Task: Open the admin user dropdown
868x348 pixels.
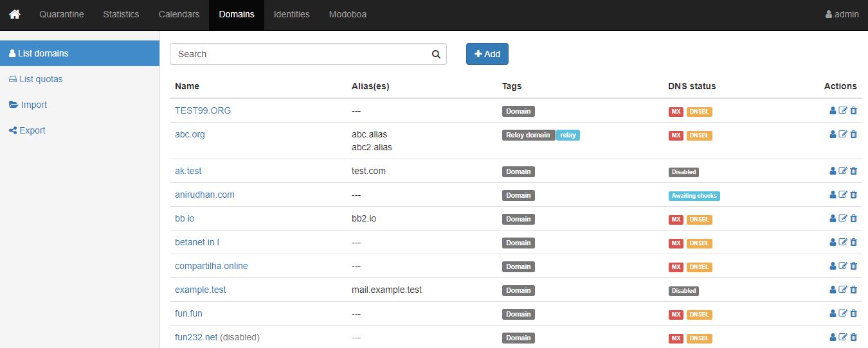Action: (x=842, y=14)
